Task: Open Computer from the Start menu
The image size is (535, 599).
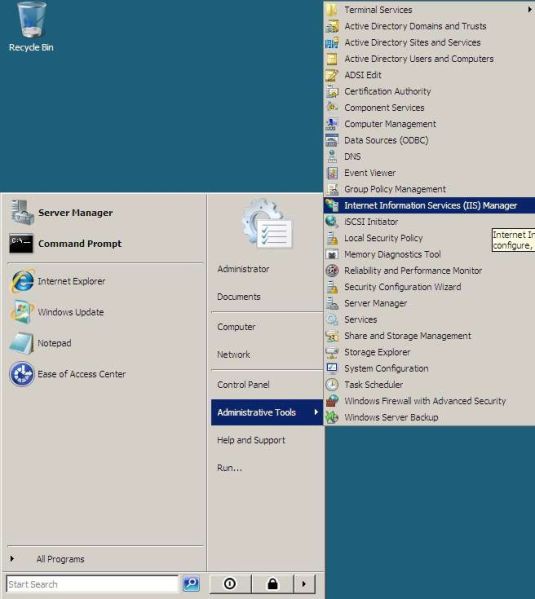Action: (x=237, y=327)
